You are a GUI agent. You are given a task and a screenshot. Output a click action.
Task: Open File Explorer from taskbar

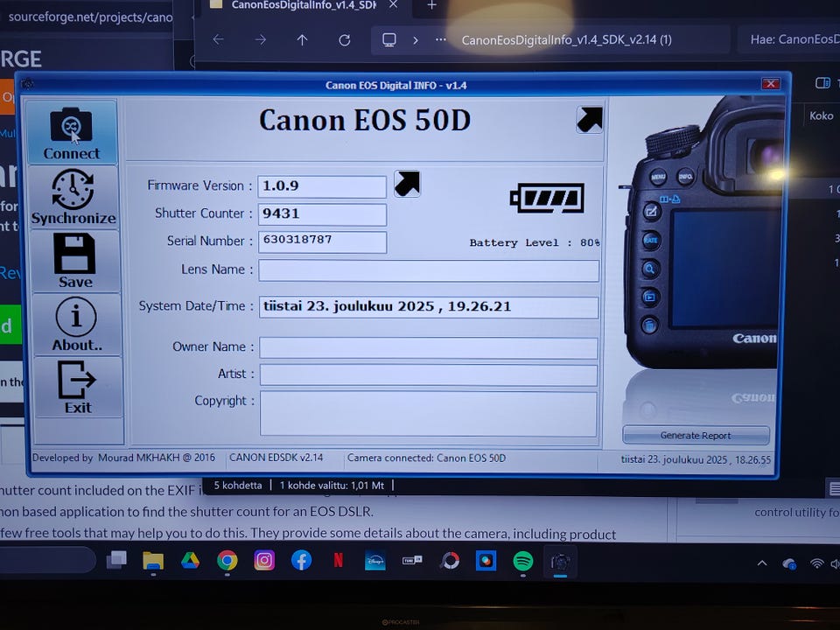[153, 561]
